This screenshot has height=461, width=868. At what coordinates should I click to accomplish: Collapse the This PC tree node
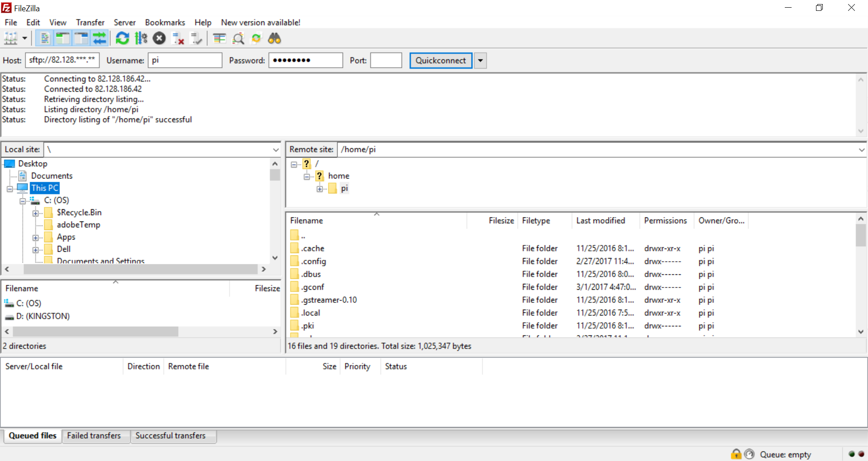click(x=9, y=189)
